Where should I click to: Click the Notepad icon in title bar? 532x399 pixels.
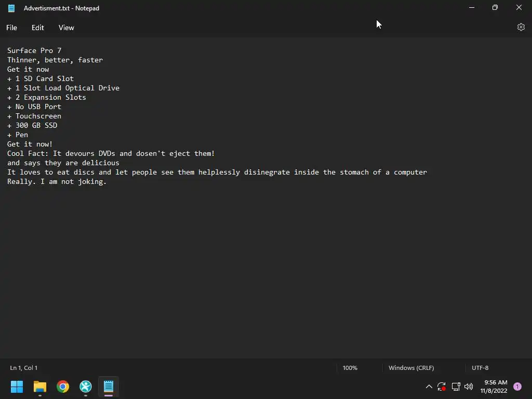tap(11, 8)
